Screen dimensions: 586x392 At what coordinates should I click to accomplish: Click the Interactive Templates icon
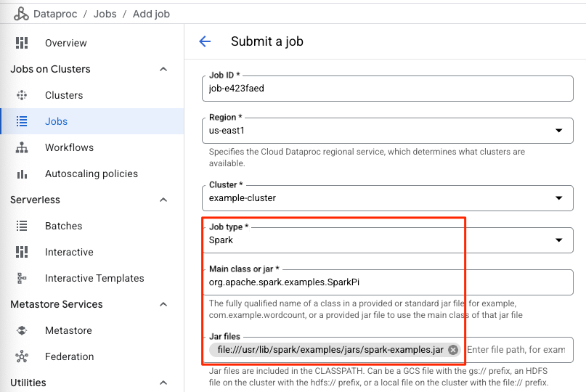coord(22,278)
